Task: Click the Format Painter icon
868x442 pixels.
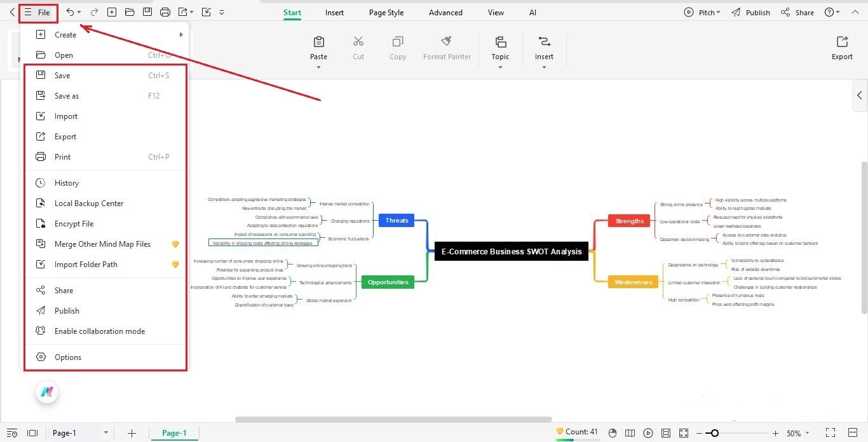Action: [447, 42]
